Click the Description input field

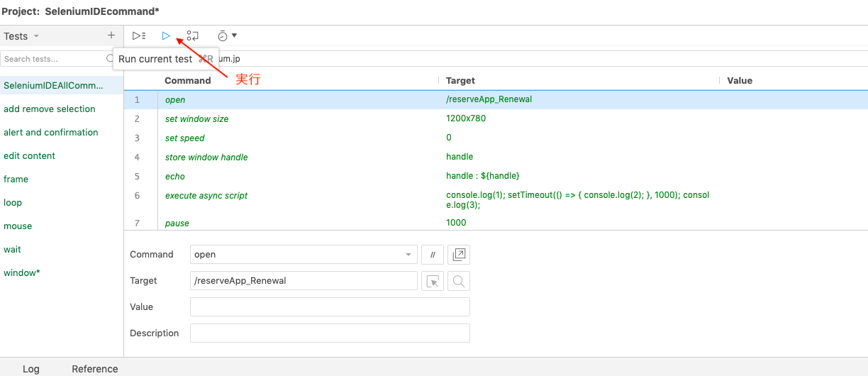click(330, 333)
